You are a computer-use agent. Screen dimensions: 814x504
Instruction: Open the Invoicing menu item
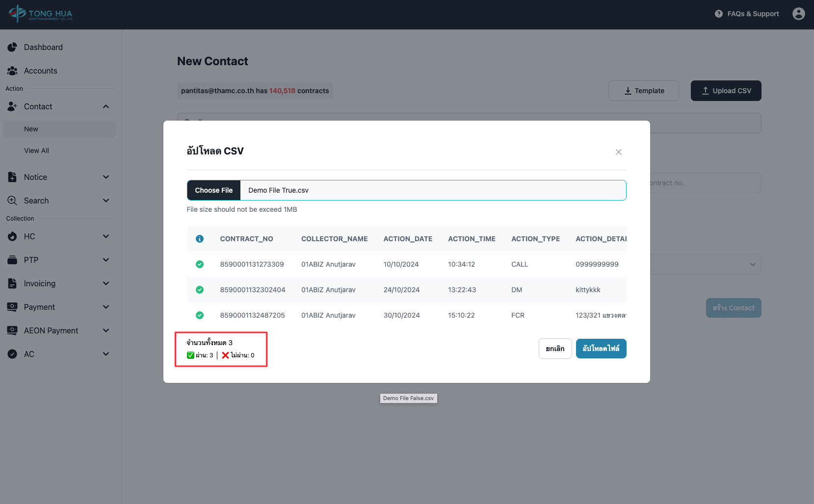click(59, 283)
